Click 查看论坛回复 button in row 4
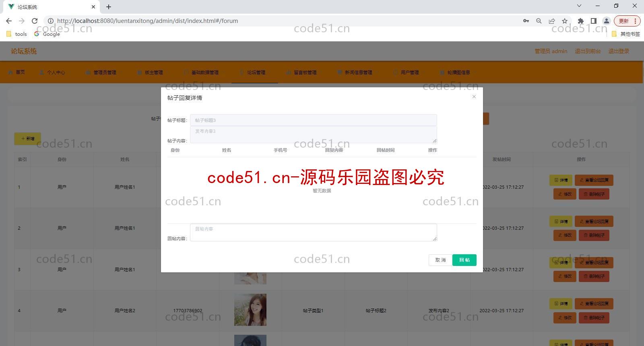644x346 pixels. (594, 304)
